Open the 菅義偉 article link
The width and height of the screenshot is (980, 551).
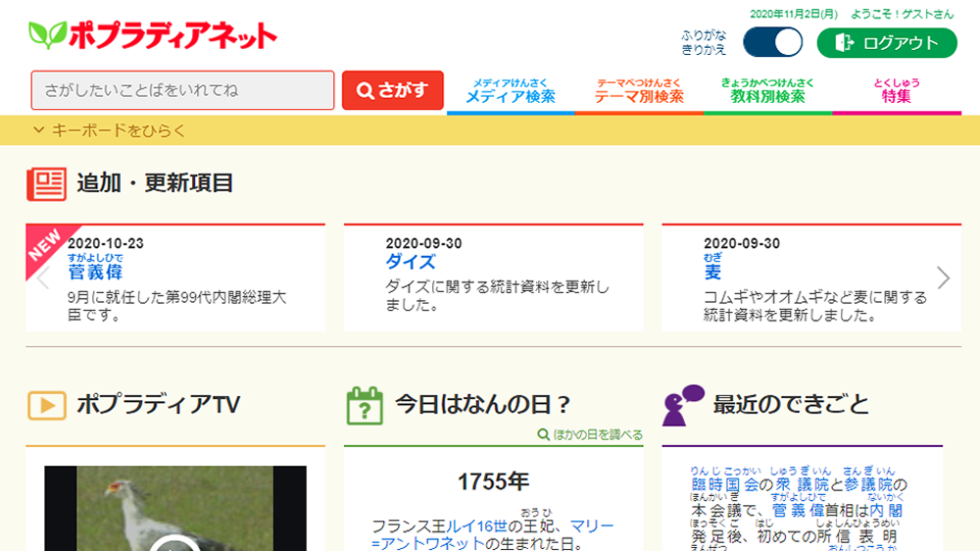coord(95,272)
